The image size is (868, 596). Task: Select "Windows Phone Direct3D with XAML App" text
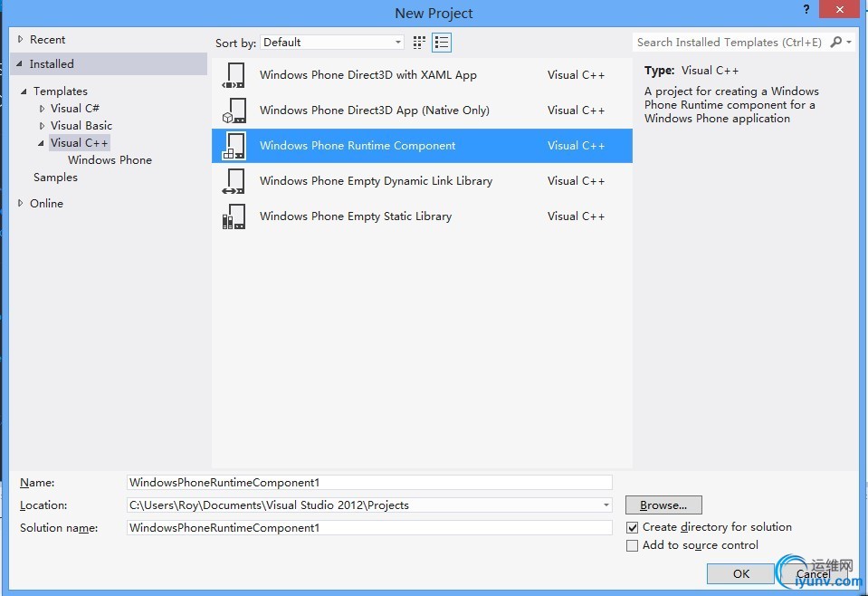pos(368,75)
